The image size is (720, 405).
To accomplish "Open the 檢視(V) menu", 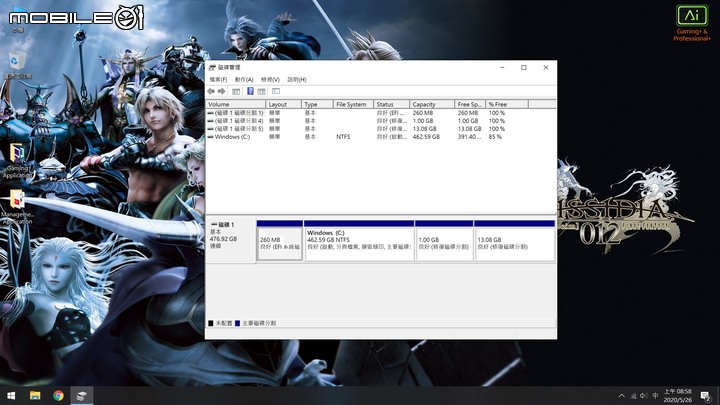I will 270,79.
